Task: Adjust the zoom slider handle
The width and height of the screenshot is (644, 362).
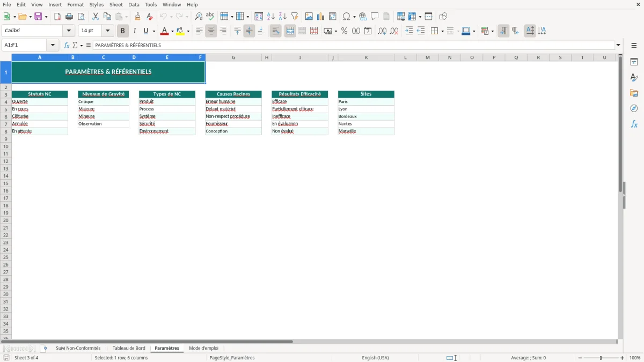Action: point(601,358)
